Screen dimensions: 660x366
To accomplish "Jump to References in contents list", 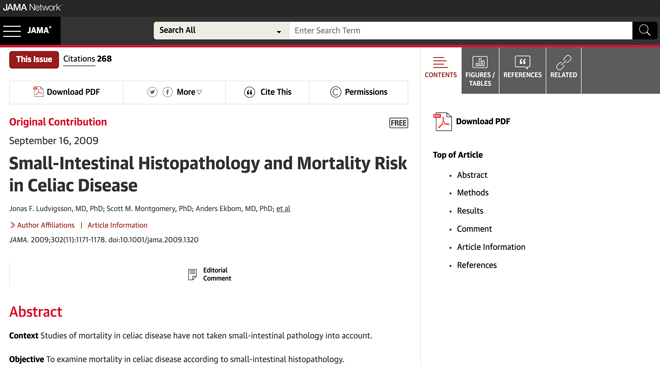I will click(476, 265).
